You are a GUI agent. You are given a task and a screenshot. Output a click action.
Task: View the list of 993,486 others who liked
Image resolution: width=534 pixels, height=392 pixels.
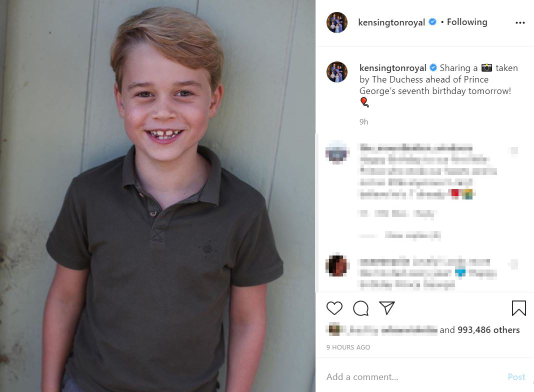point(488,330)
